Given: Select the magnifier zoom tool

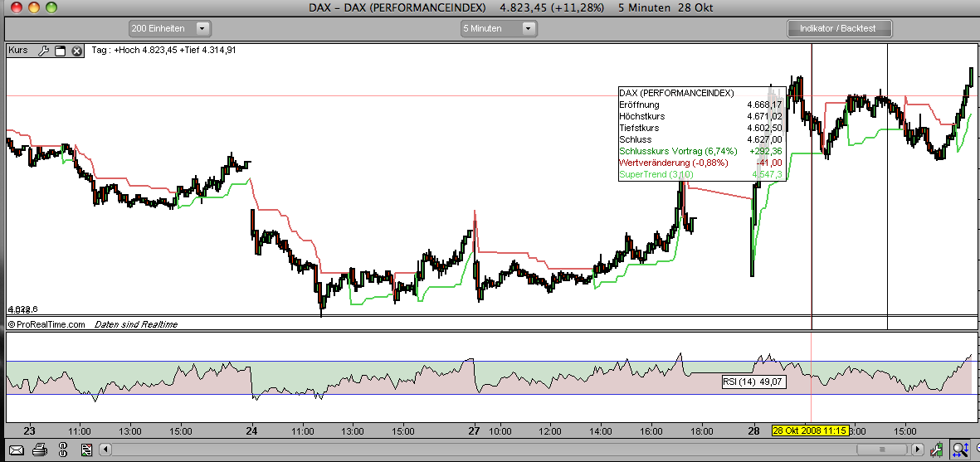Looking at the screenshot, I should coord(960,449).
